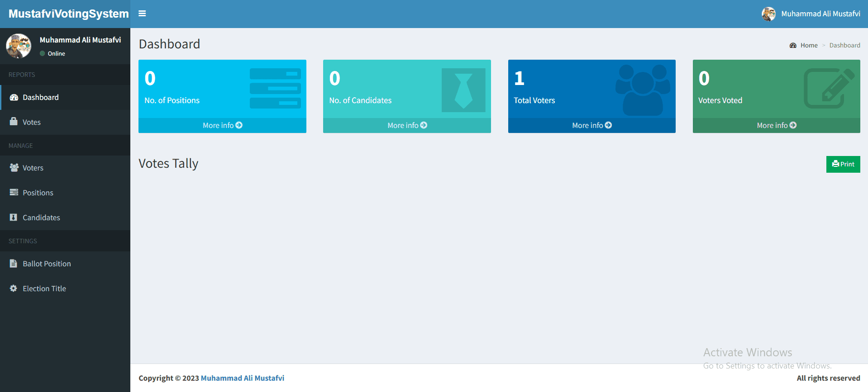Viewport: 868px width, 392px height.
Task: Click More info on No. of Candidates card
Action: [407, 125]
